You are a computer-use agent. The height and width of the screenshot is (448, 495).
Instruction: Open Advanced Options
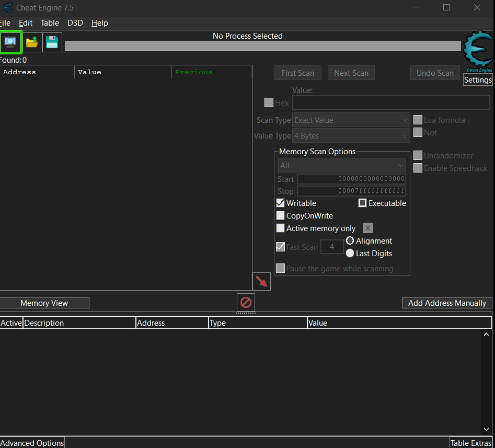point(32,443)
